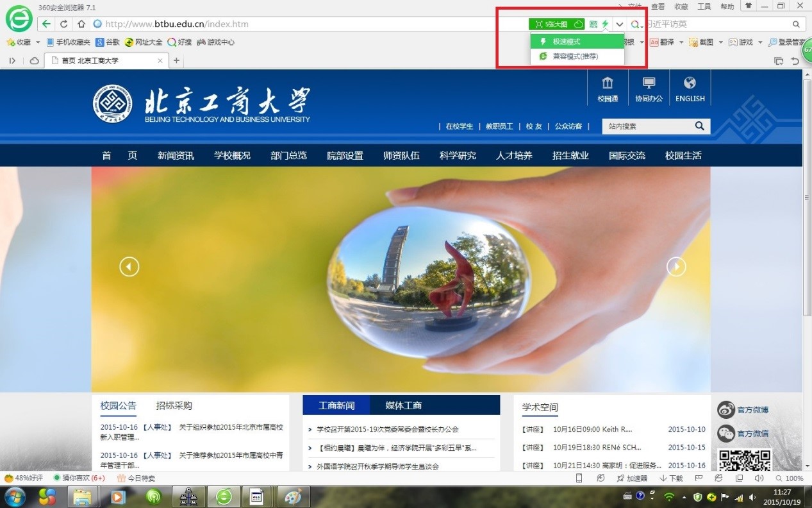The image size is (812, 508).
Task: Go to the browser home page icon
Action: pos(81,24)
